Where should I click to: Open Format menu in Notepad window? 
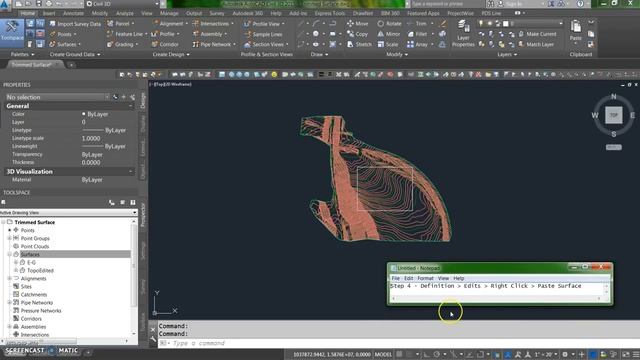pyautogui.click(x=425, y=278)
